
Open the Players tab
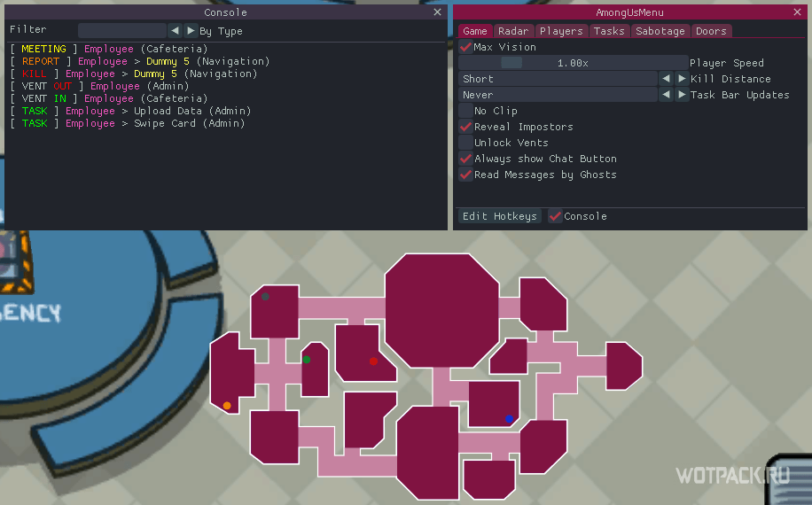pos(561,31)
